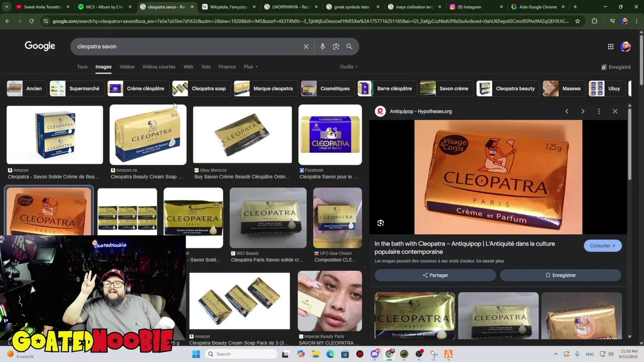Select the Crème cléopâtre filter chip
This screenshot has width=644, height=362.
pos(138,88)
